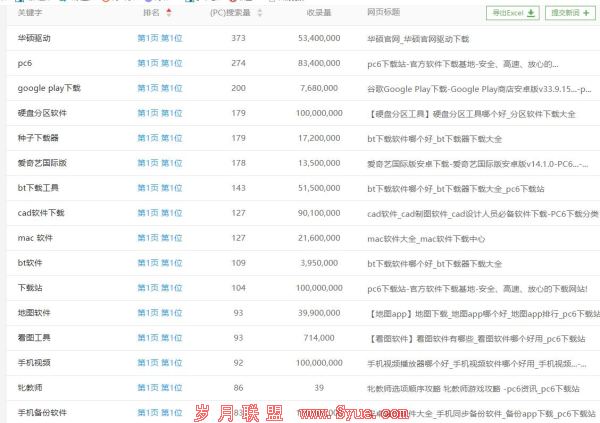Open the ranking link for mac 软件
The width and height of the screenshot is (600, 423).
(160, 238)
